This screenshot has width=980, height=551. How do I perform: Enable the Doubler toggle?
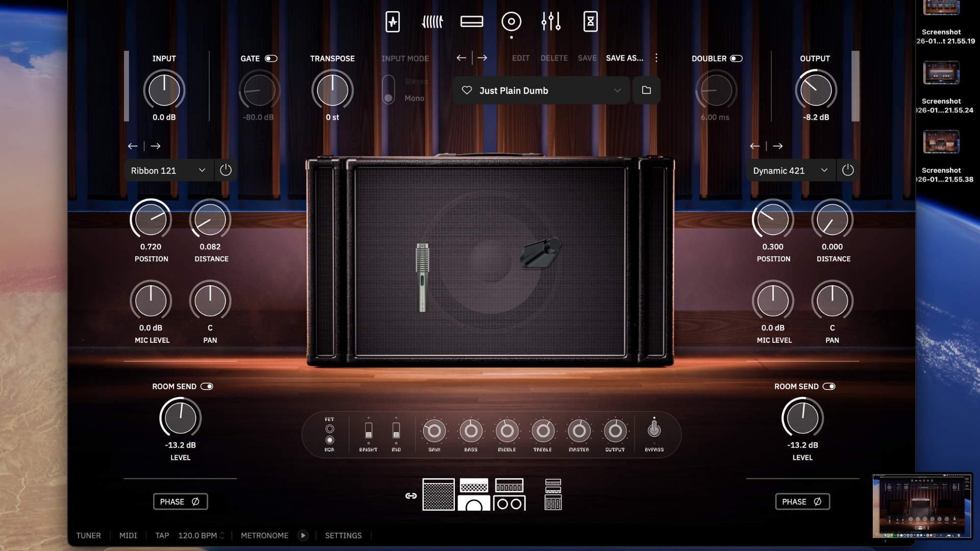coord(737,58)
